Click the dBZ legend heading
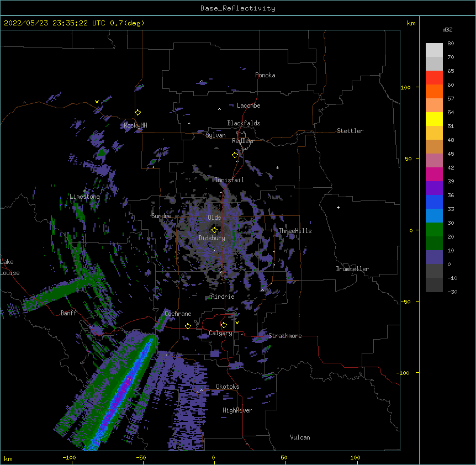Screen dimensions: 476x465 tap(447, 29)
